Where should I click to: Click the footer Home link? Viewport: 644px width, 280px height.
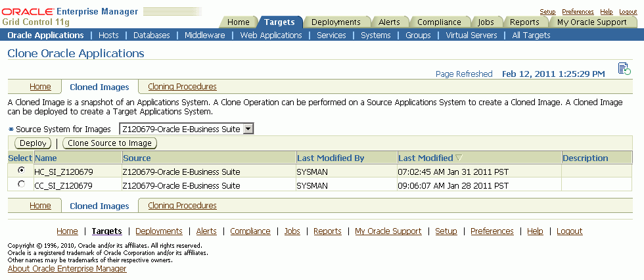67,231
